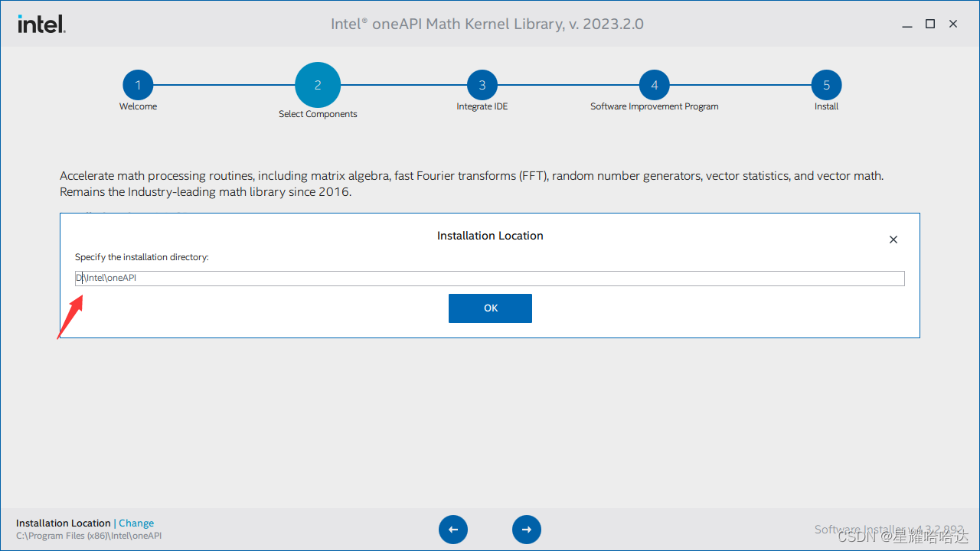The width and height of the screenshot is (980, 551).
Task: Close the Installation Location dialog
Action: [x=893, y=240]
